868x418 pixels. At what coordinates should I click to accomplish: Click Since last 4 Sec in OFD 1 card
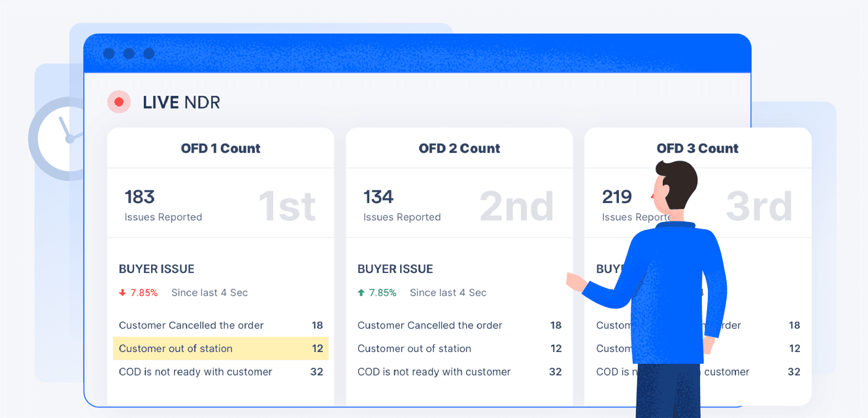click(x=210, y=293)
